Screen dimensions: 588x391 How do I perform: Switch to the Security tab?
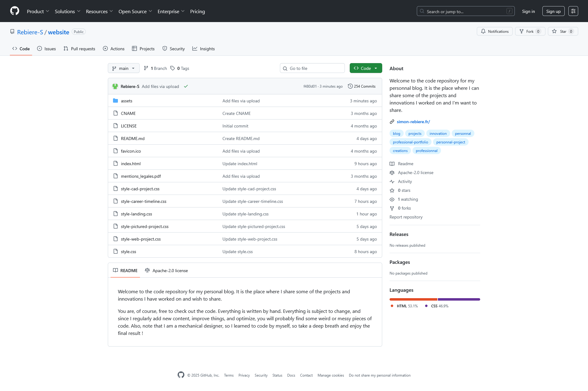pyautogui.click(x=173, y=49)
